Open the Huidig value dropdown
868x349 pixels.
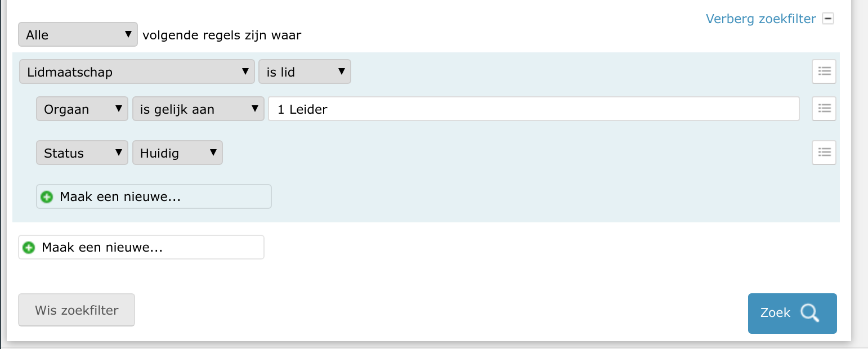click(177, 153)
